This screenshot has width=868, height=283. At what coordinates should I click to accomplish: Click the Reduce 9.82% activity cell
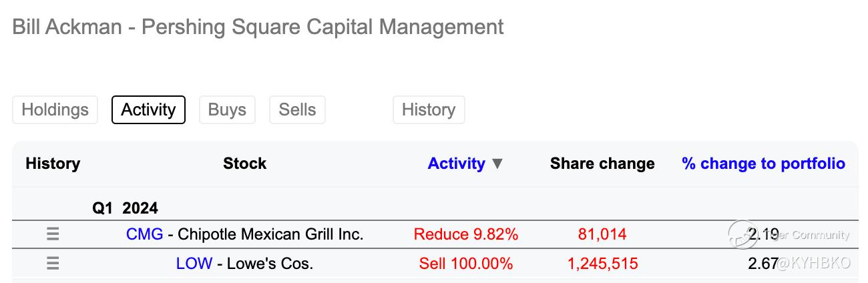tap(465, 234)
